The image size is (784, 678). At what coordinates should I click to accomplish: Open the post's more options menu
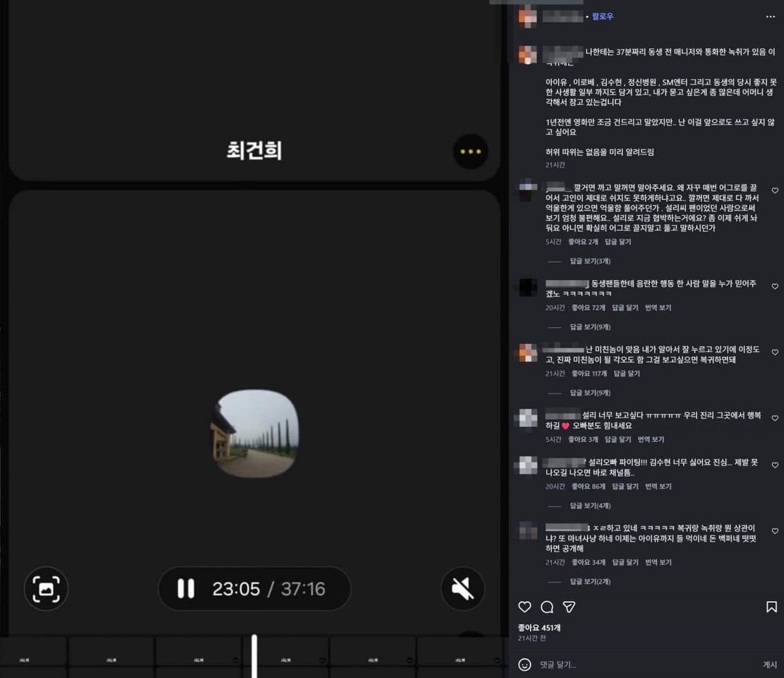click(x=770, y=16)
